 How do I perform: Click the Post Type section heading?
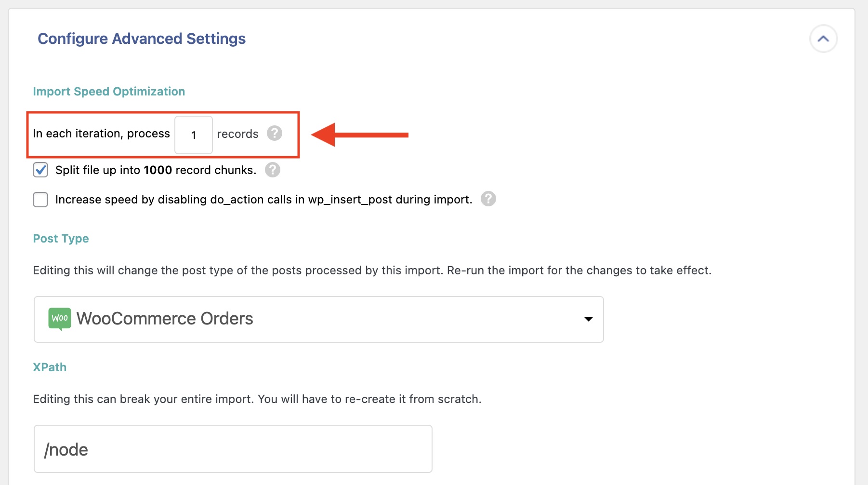pos(61,239)
